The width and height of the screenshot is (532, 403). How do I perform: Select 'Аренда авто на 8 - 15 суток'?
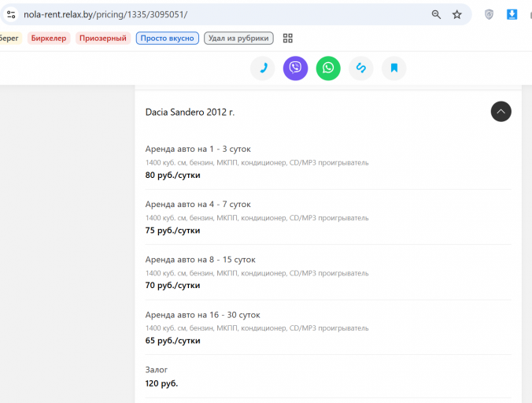point(200,260)
